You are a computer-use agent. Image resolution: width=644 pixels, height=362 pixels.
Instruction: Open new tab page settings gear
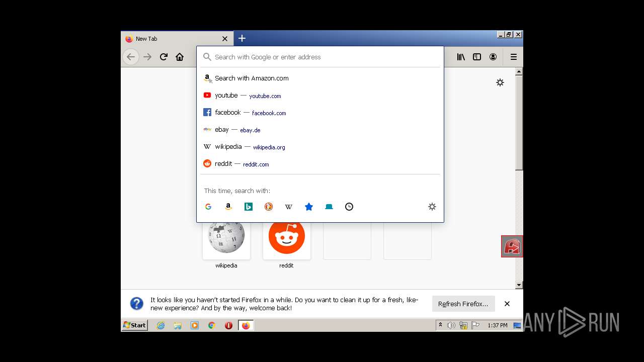coord(500,82)
